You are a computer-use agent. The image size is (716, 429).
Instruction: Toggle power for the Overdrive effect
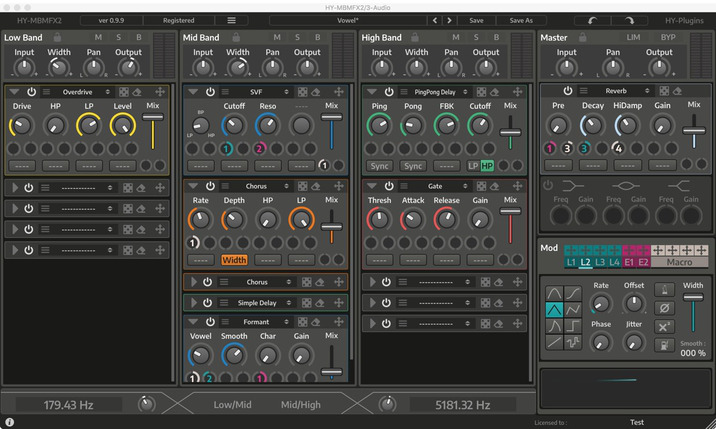(x=30, y=91)
